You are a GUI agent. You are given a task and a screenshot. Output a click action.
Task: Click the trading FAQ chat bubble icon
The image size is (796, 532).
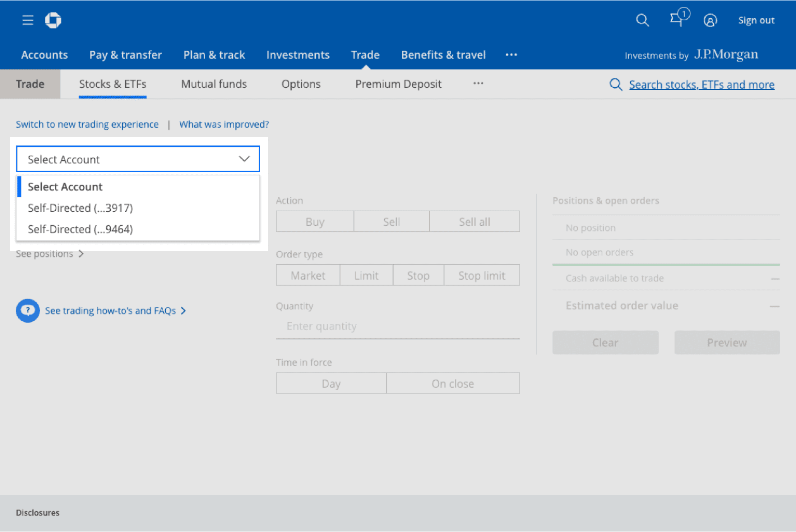pos(28,310)
